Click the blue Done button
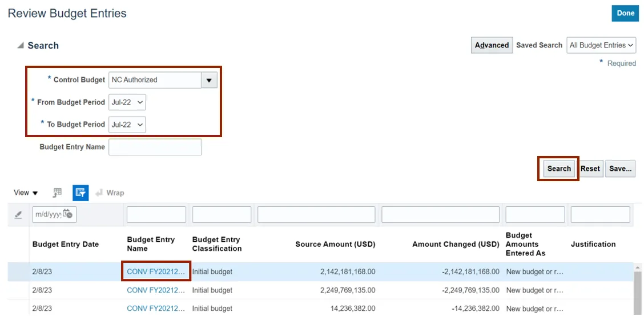 pyautogui.click(x=625, y=13)
